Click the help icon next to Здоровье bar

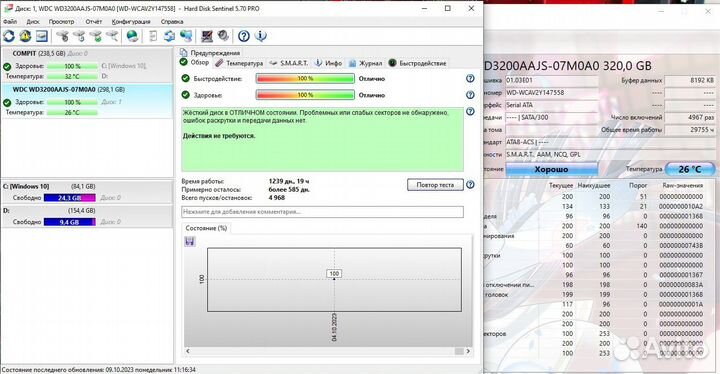(470, 95)
